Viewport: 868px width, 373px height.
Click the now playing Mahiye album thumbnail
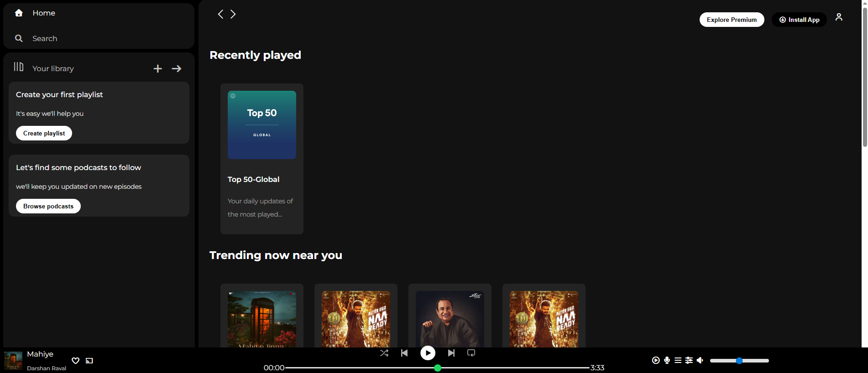tap(13, 361)
